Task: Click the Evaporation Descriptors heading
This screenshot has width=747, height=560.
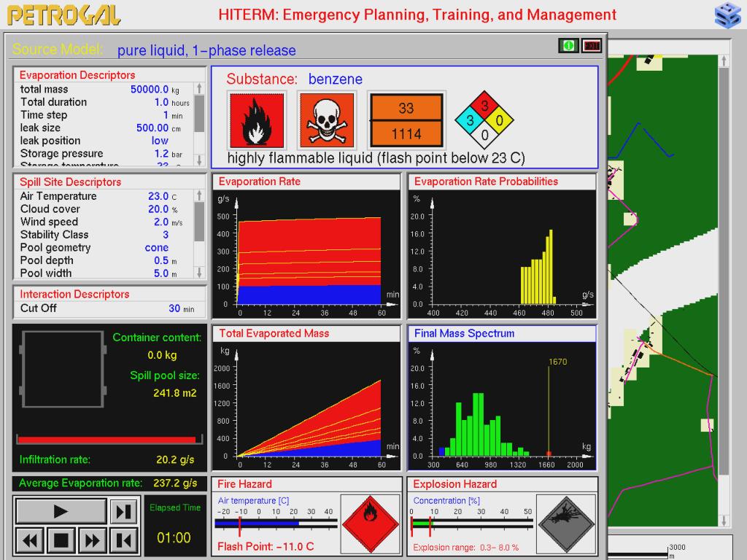Action: tap(77, 75)
